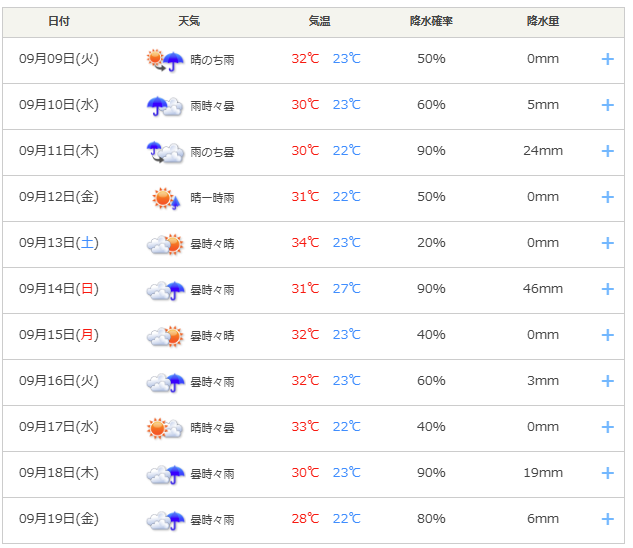Select the 降水量 column header
The width and height of the screenshot is (633, 548).
tap(543, 21)
